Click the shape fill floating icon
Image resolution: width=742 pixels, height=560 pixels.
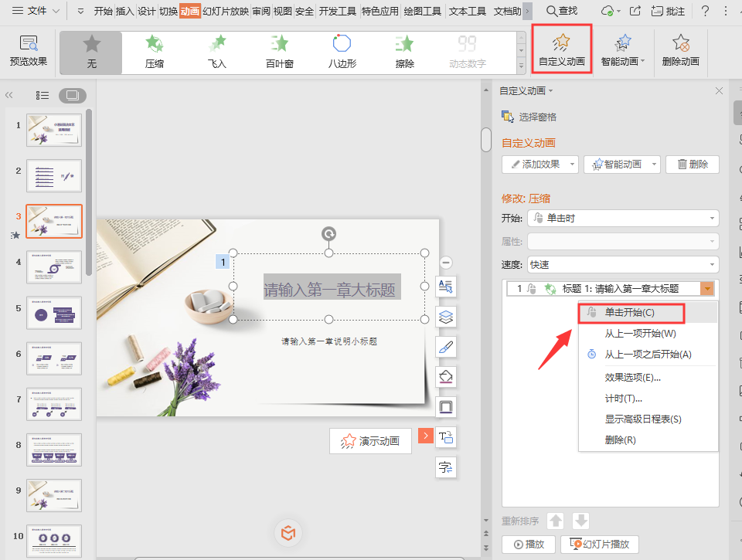pos(446,377)
